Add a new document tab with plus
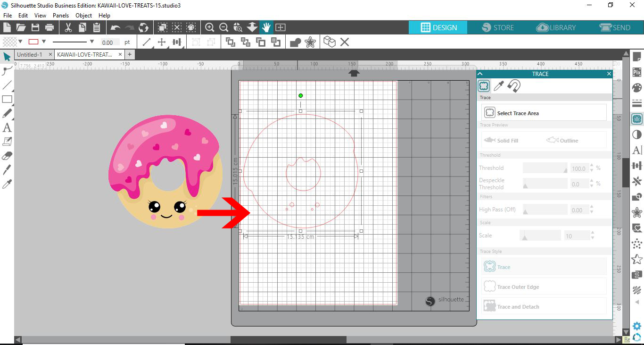This screenshot has height=345, width=644. coord(130,55)
